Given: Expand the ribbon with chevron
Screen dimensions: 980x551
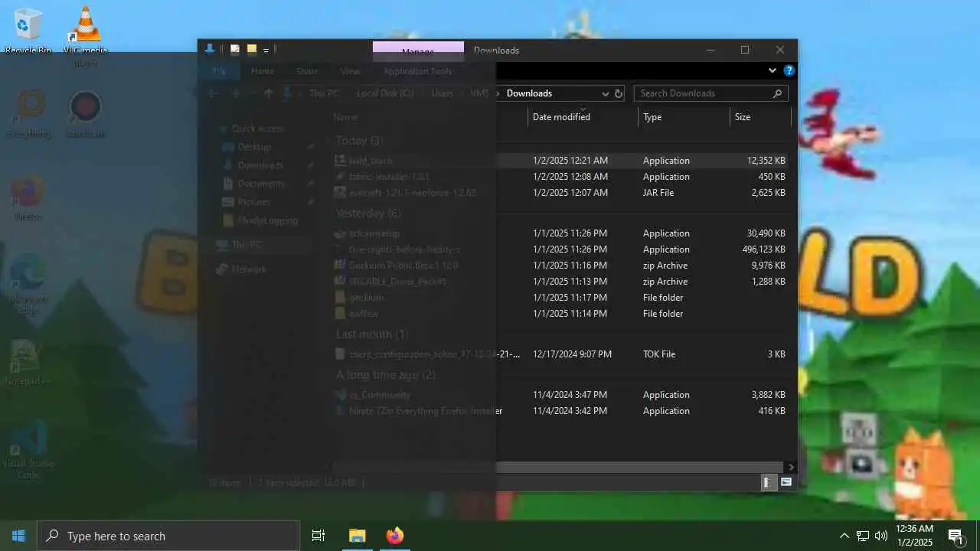Looking at the screenshot, I should click(773, 70).
